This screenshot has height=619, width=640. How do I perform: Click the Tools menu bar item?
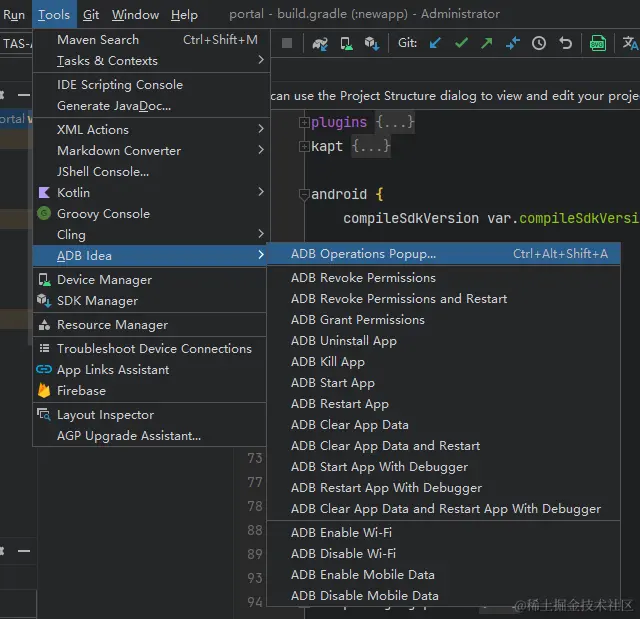(x=54, y=15)
